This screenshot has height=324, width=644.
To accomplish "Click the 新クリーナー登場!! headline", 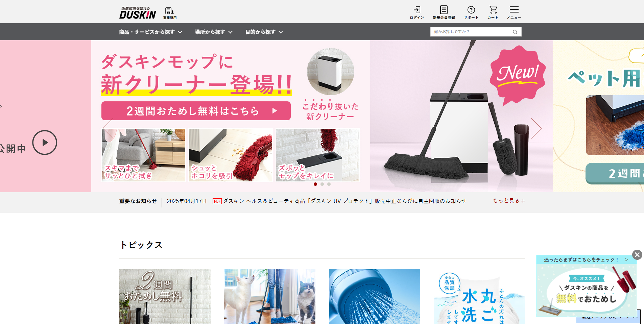I will [196, 84].
